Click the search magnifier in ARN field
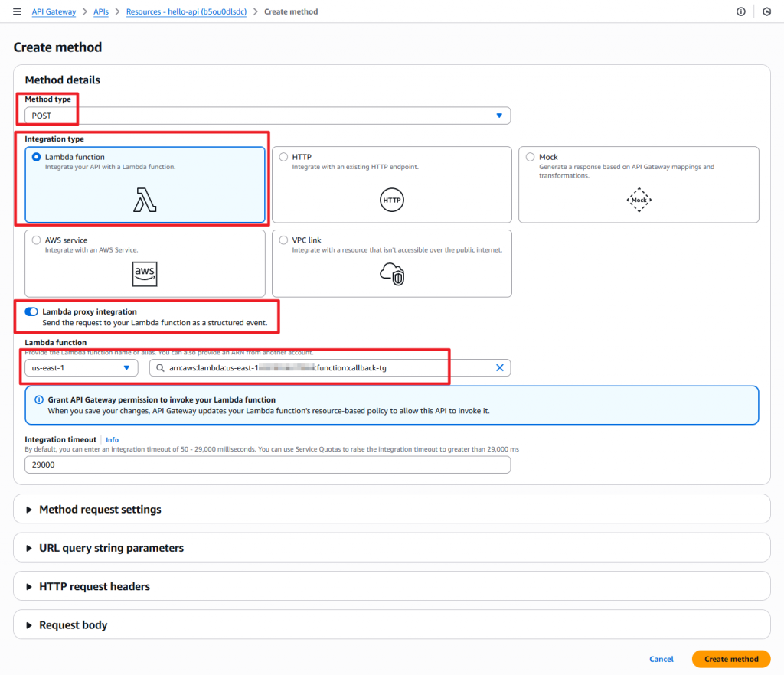 [160, 367]
